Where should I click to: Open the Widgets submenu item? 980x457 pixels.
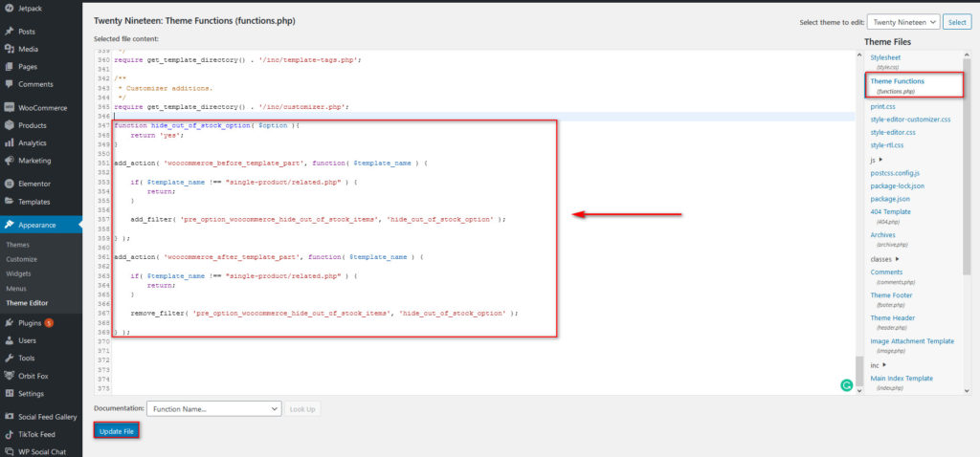[x=19, y=273]
